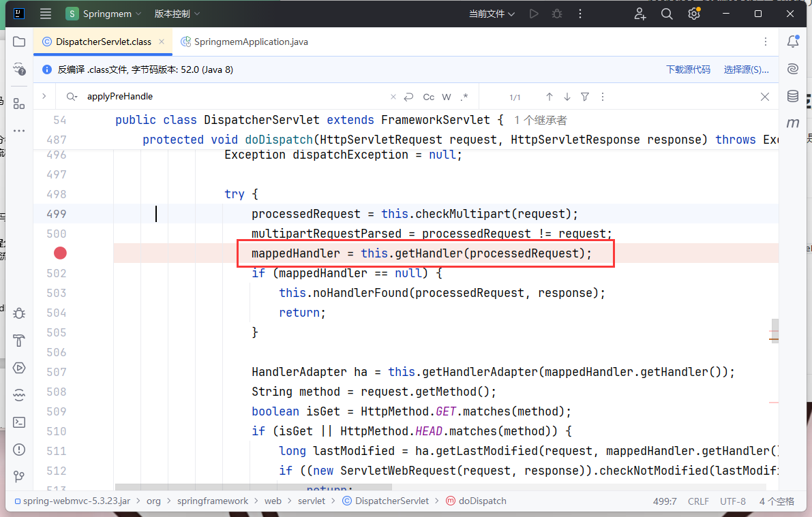Remove the breakpoint on the getHandler line

(x=61, y=253)
